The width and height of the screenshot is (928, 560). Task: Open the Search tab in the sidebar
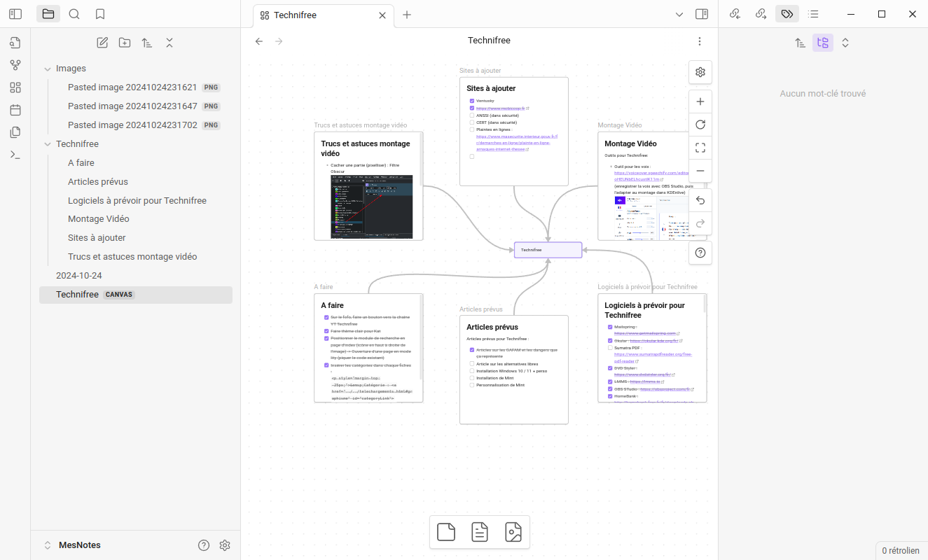point(74,14)
